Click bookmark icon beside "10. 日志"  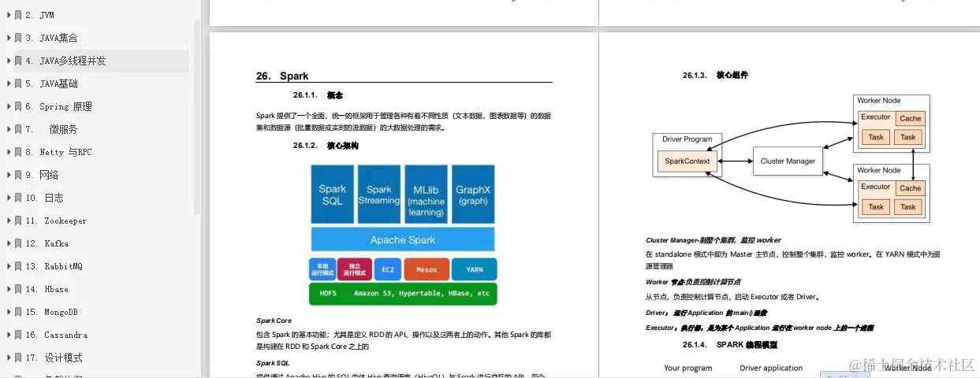(x=18, y=198)
